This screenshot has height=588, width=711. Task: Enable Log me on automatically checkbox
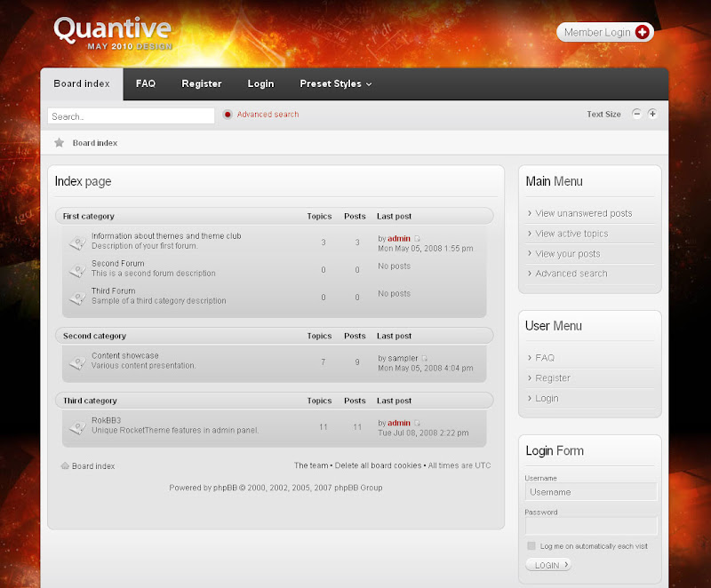pyautogui.click(x=531, y=546)
